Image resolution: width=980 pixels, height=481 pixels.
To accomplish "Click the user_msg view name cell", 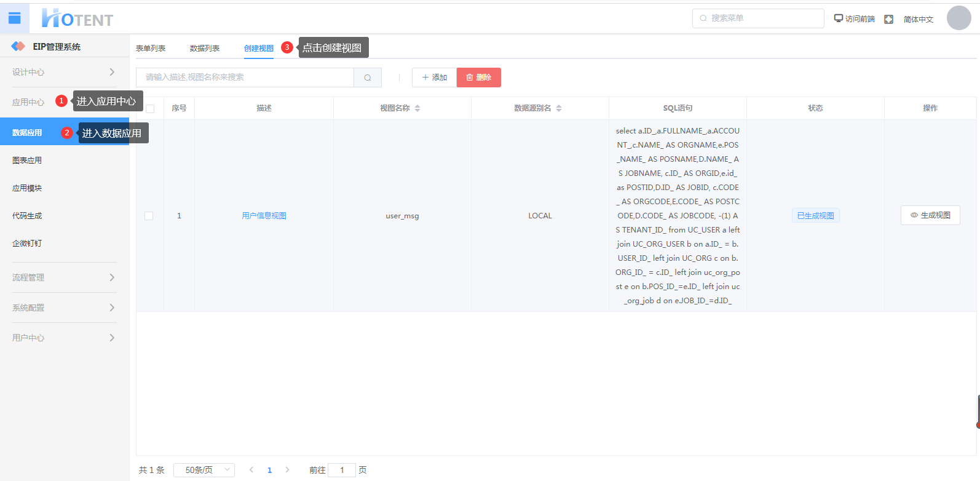I will 402,216.
